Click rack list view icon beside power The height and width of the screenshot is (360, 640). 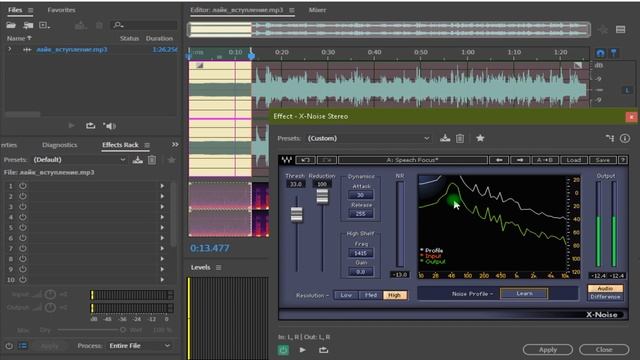tap(23, 346)
